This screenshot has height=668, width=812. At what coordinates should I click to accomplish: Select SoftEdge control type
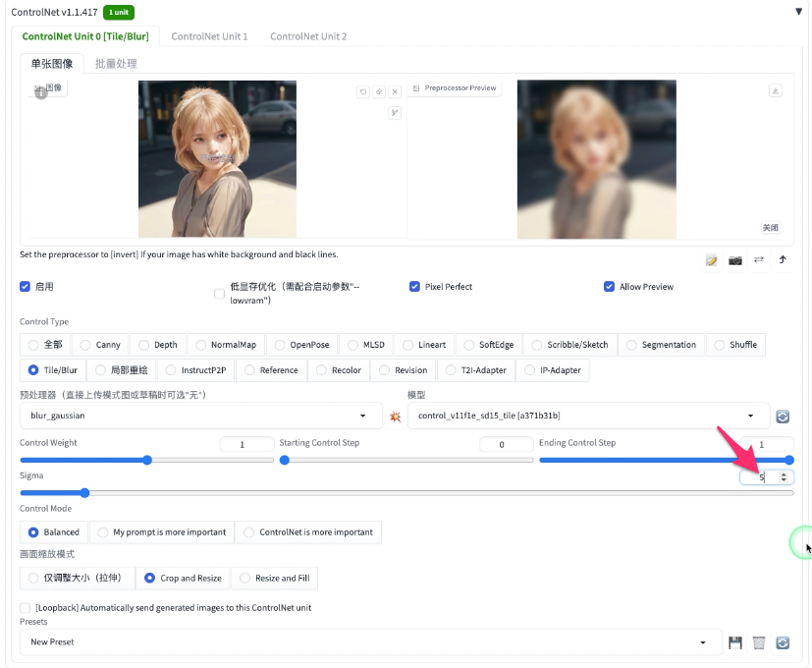coord(489,345)
